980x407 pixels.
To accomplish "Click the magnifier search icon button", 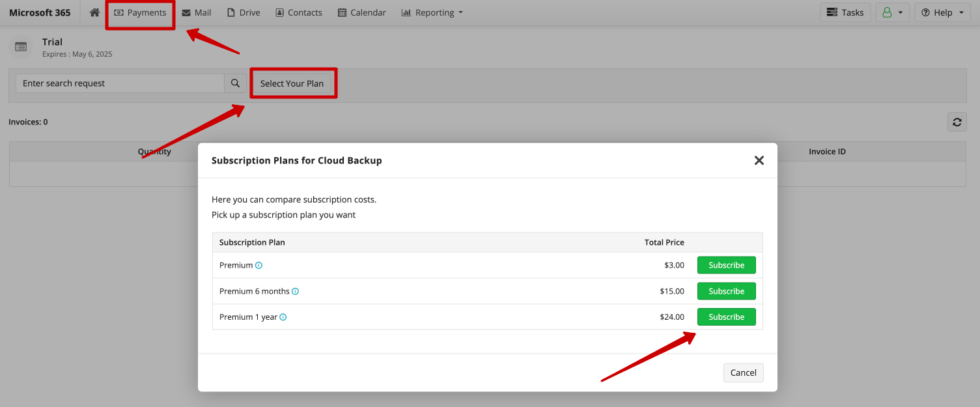I will click(x=235, y=83).
